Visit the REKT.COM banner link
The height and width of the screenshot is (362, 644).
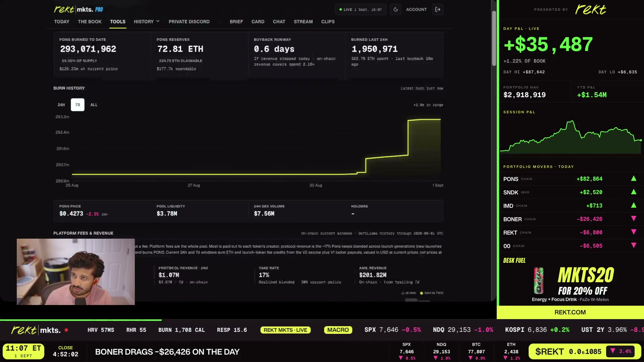[x=570, y=312]
